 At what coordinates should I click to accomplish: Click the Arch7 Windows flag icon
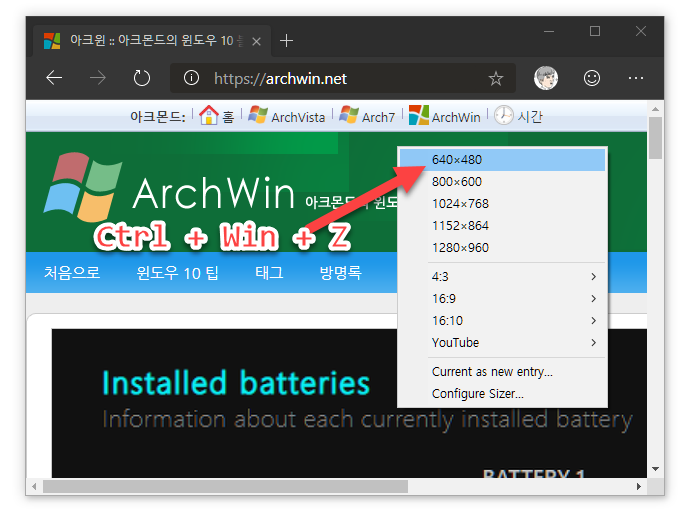click(349, 115)
